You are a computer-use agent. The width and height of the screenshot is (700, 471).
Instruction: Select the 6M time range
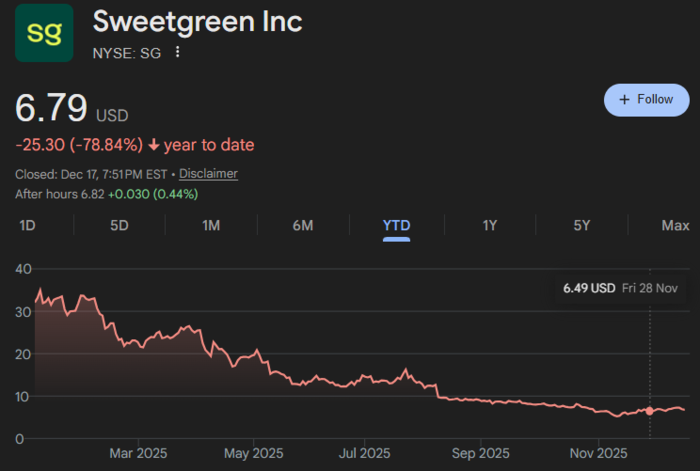pyautogui.click(x=303, y=225)
